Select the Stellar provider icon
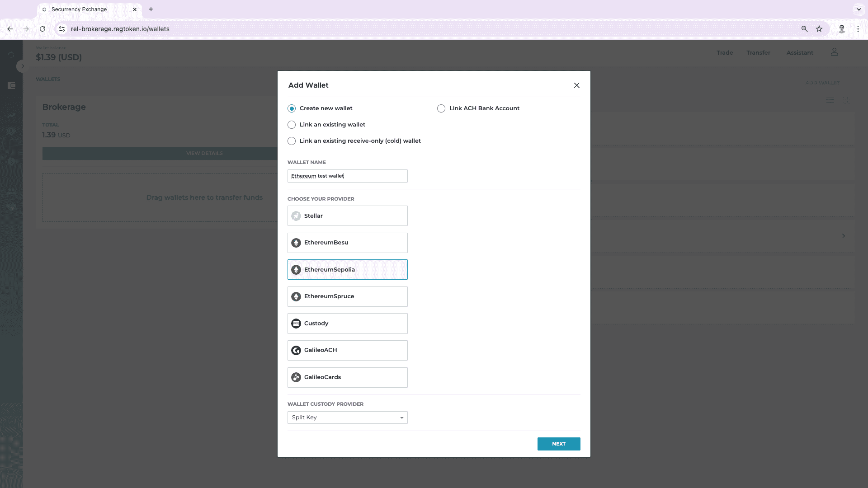This screenshot has width=868, height=488. (296, 216)
